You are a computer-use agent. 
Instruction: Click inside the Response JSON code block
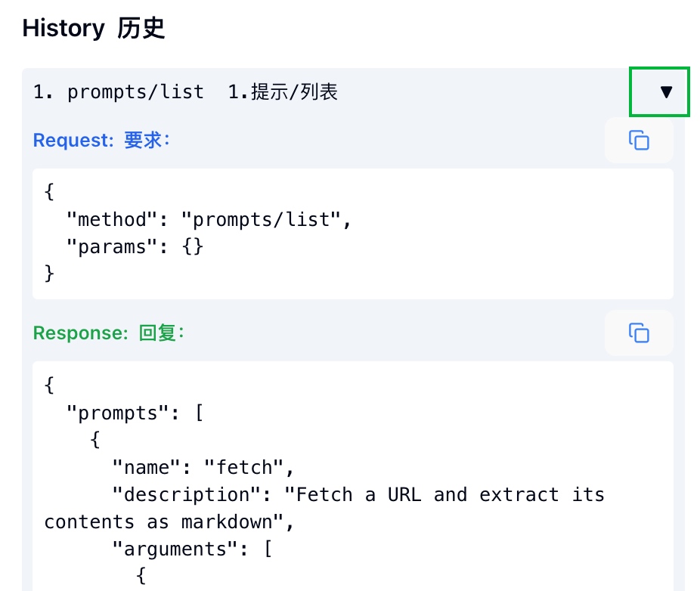(x=353, y=476)
